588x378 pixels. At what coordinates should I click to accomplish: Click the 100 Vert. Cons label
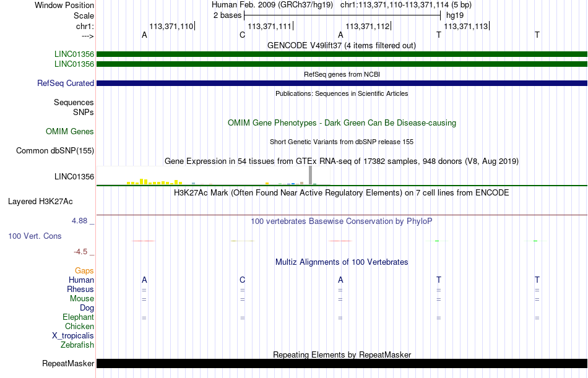[35, 236]
